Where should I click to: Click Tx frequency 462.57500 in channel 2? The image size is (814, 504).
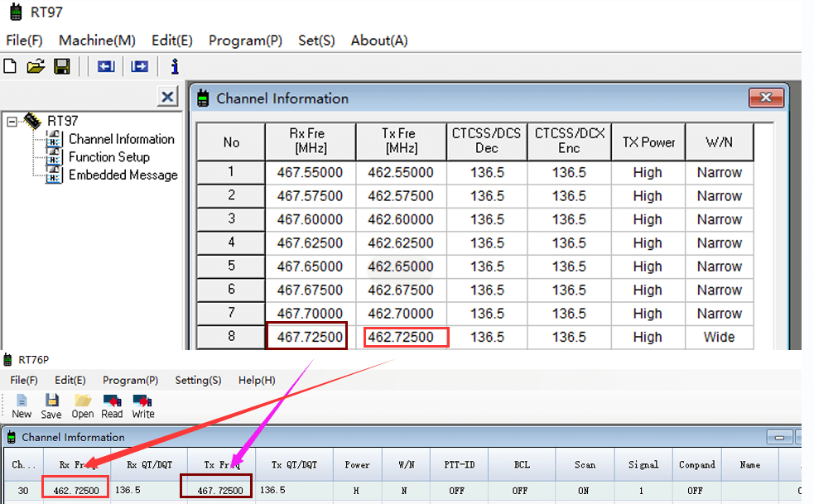click(x=401, y=196)
